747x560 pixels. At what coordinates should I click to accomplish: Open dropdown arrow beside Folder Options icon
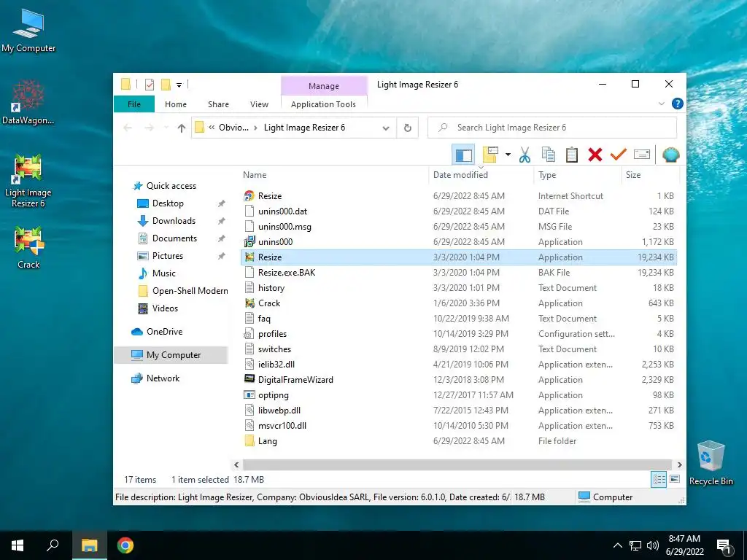(508, 155)
